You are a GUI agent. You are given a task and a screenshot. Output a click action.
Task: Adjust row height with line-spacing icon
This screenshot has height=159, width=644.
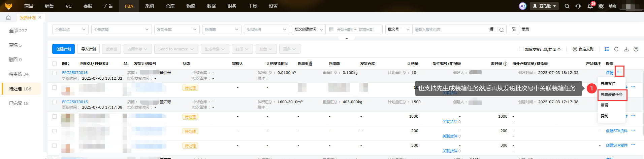click(x=607, y=49)
